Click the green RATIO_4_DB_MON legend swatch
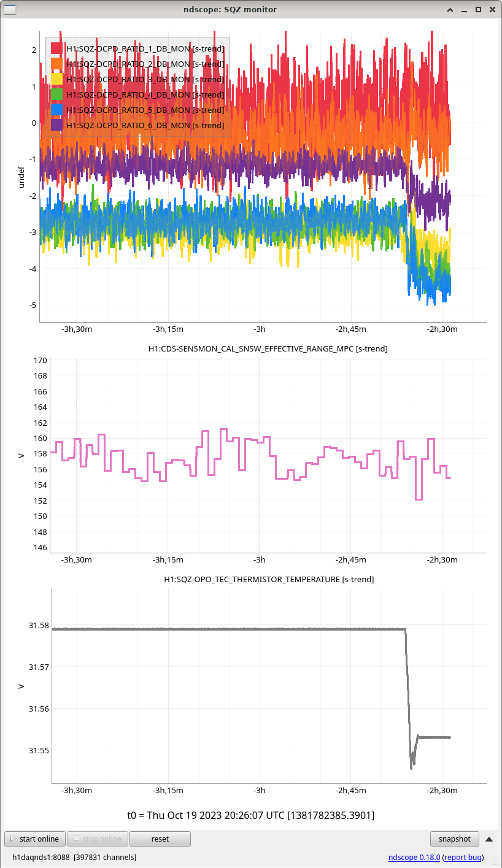Image resolution: width=502 pixels, height=868 pixels. 56,94
